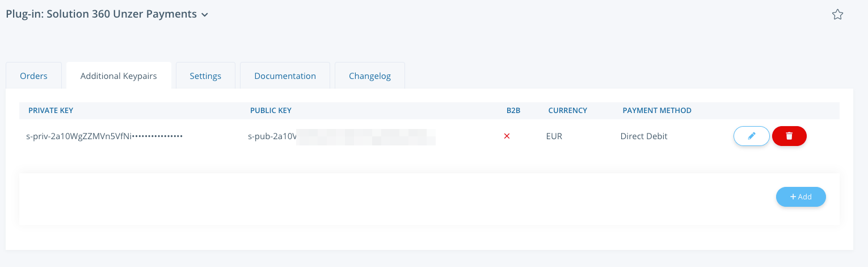Expand the plug-in title dropdown chevron
The image size is (868, 267).
(205, 15)
